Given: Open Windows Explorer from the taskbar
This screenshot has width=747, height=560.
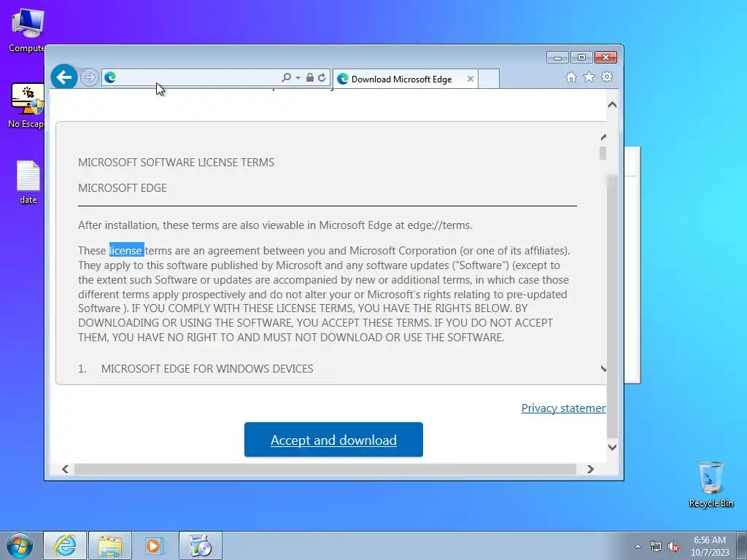Looking at the screenshot, I should pyautogui.click(x=110, y=545).
